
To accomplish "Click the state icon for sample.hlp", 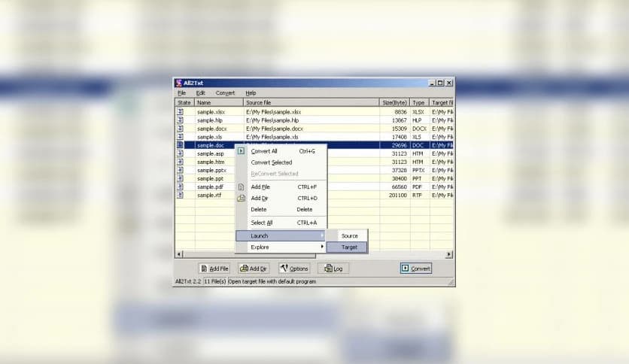I will [180, 120].
